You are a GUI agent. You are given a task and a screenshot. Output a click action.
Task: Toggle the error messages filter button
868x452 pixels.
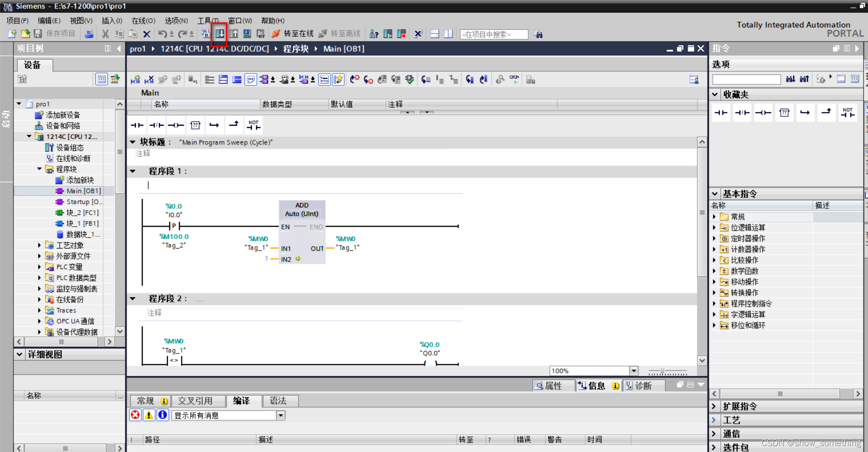(x=135, y=415)
